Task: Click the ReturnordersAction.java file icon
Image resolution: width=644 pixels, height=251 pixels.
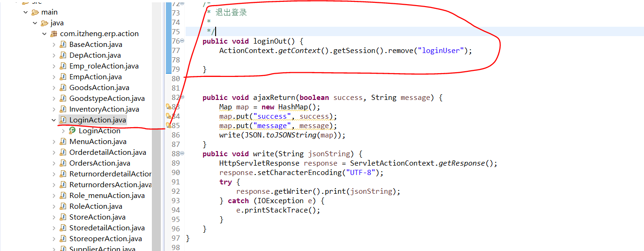Action: pos(63,185)
